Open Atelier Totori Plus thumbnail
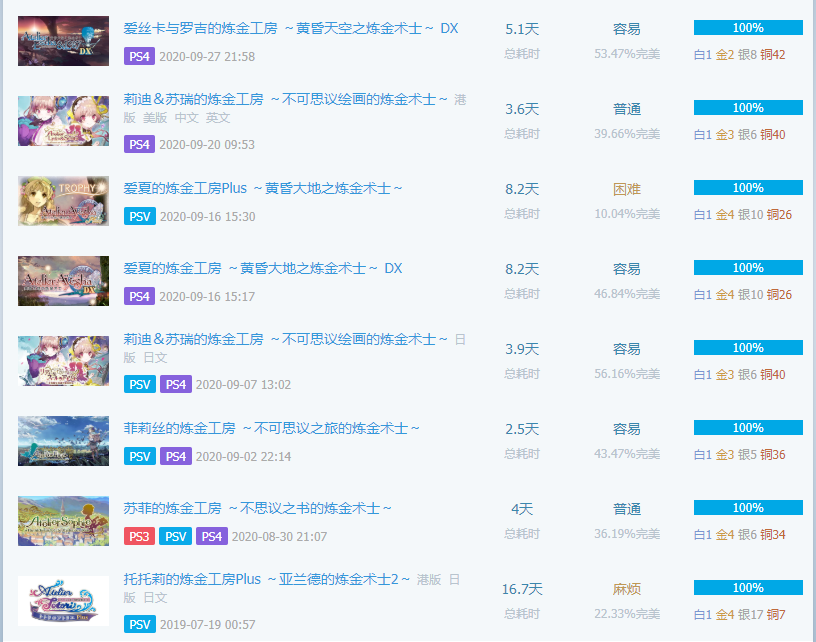This screenshot has height=642, width=816. coord(63,601)
